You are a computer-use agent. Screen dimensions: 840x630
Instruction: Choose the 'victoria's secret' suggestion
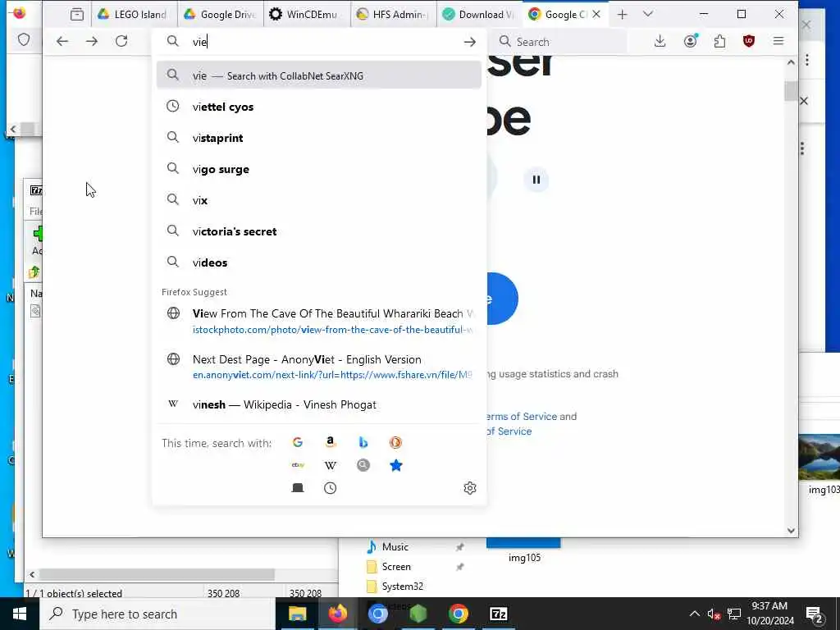point(319,231)
